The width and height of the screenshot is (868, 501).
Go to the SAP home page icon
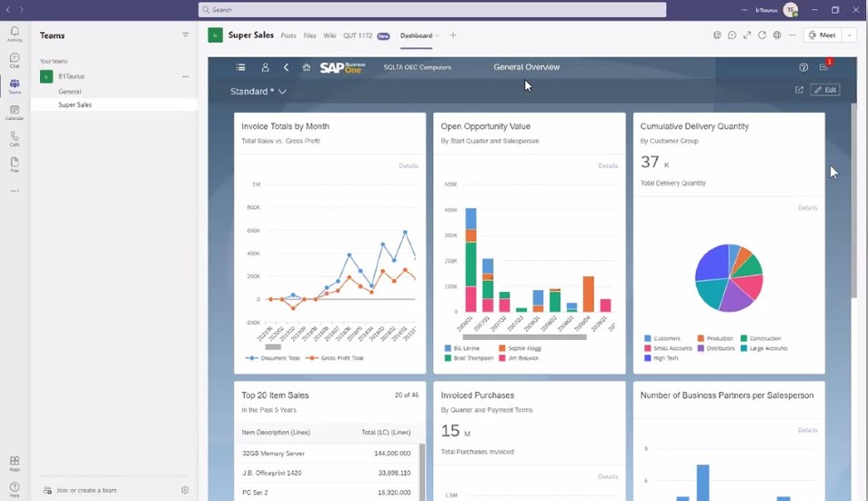306,67
